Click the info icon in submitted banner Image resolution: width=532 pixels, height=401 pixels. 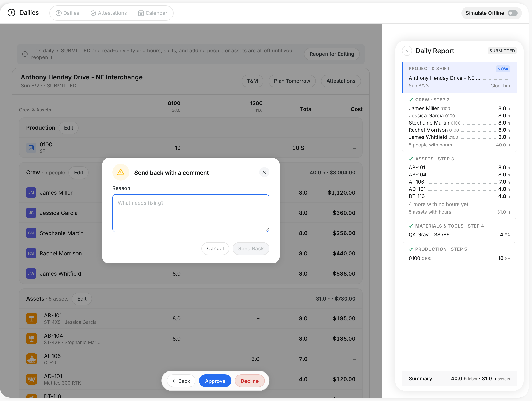pos(25,54)
